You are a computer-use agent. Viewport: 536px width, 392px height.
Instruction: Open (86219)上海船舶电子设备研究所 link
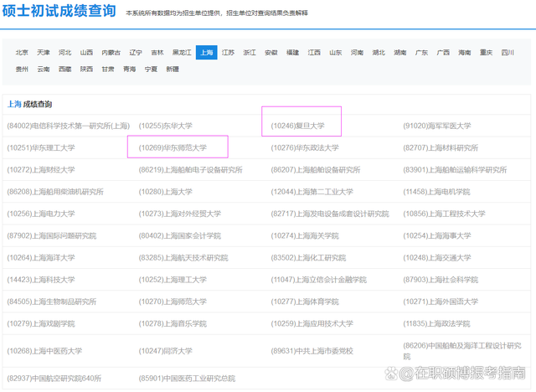point(191,170)
